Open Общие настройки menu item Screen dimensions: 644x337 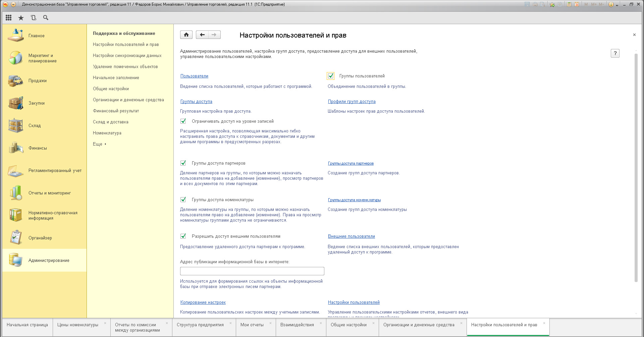point(111,89)
